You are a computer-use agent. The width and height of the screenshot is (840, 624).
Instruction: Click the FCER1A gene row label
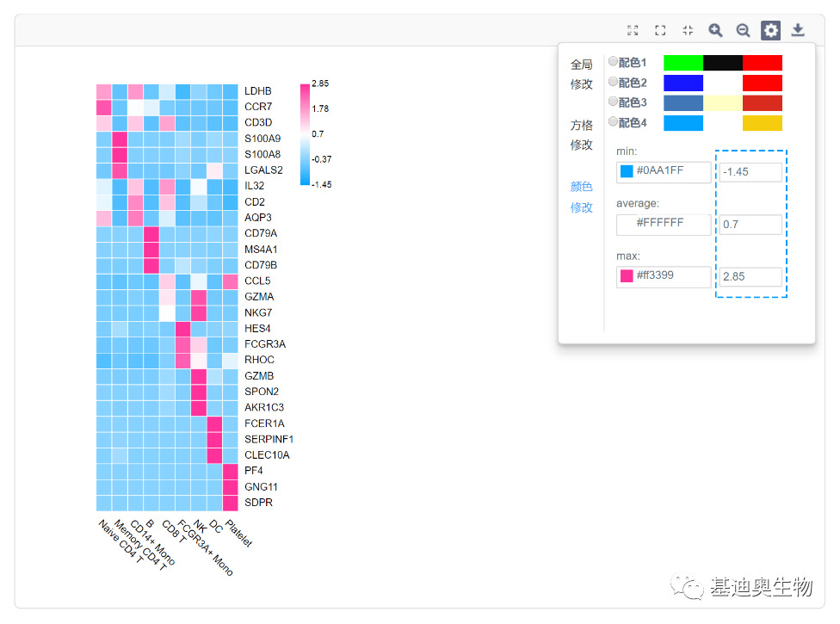click(264, 423)
